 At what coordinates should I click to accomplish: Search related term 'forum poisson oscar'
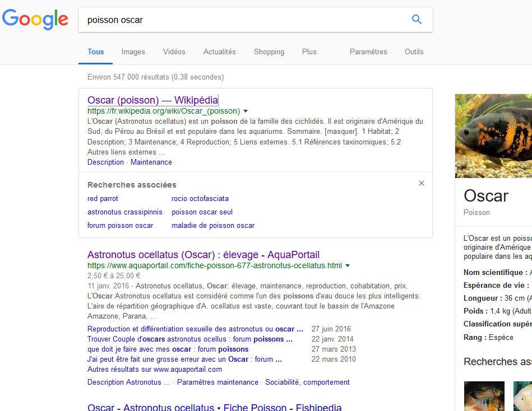tap(120, 226)
